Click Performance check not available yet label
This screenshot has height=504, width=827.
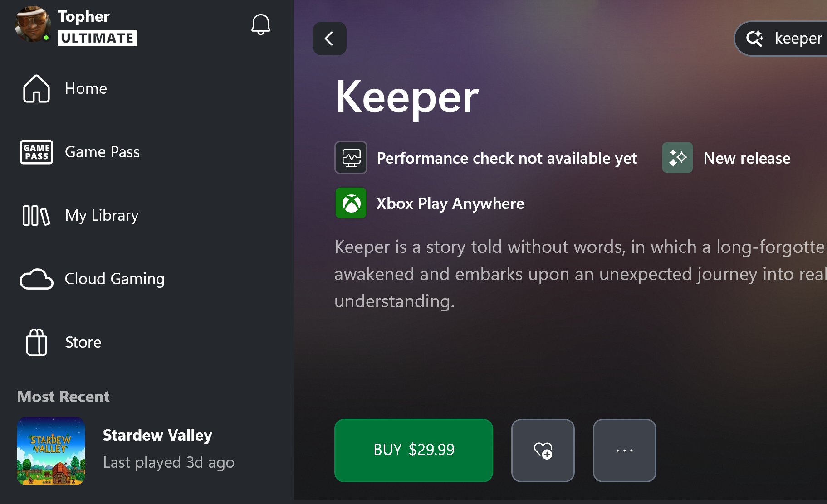507,158
